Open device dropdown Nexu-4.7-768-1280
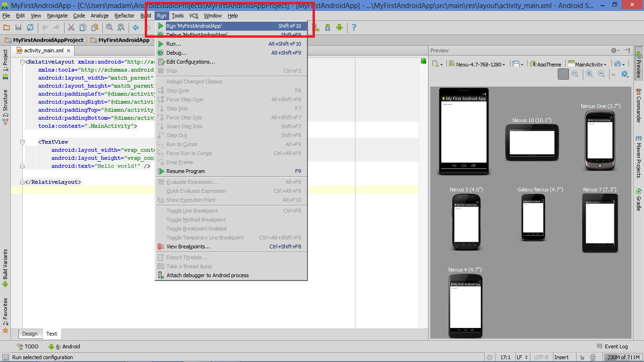This screenshot has width=644, height=362. (477, 64)
